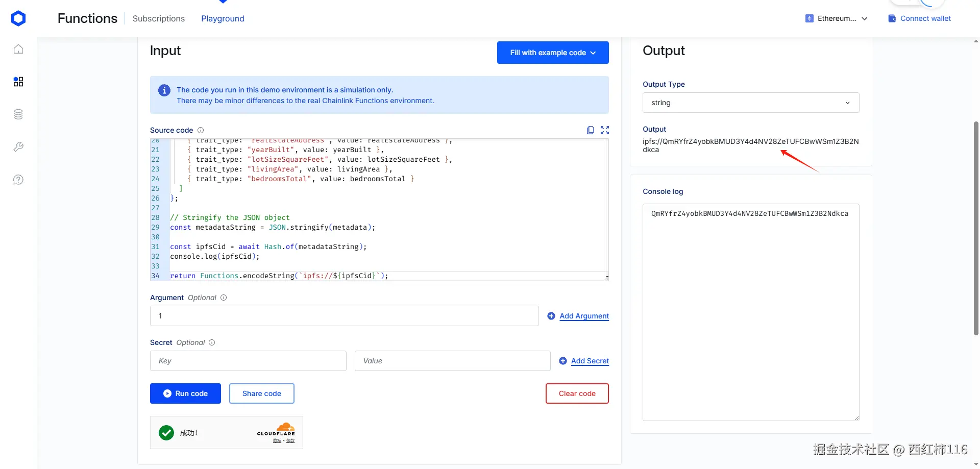Copy the source code with copy icon
The height and width of the screenshot is (469, 980).
tap(591, 130)
